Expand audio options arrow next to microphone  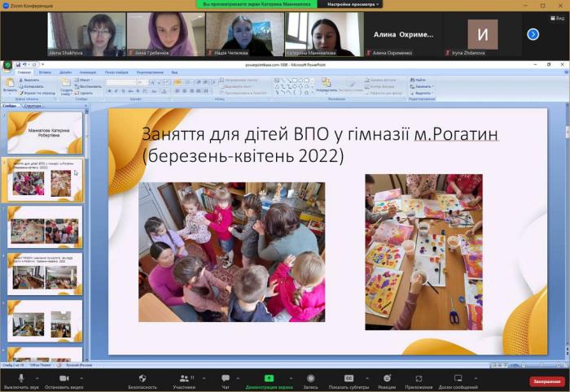click(37, 378)
